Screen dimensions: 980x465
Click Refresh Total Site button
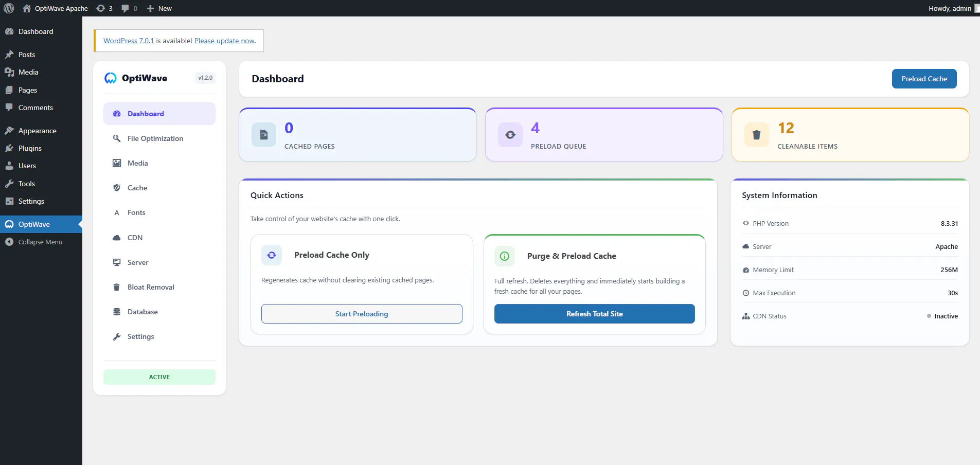click(x=594, y=314)
